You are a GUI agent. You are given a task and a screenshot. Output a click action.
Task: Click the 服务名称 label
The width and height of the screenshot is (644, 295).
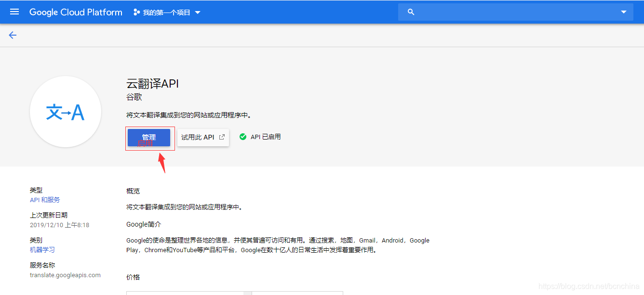pos(42,265)
